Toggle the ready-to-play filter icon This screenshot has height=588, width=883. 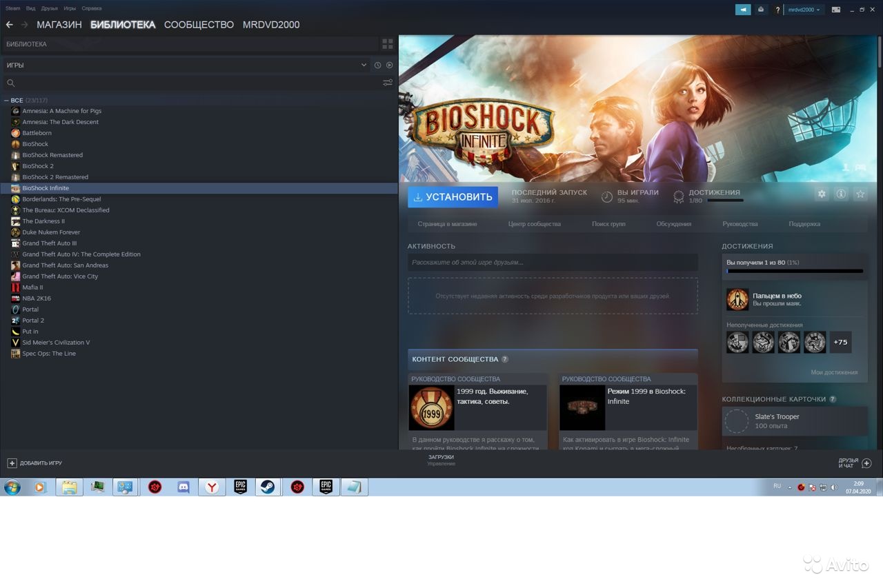[389, 65]
